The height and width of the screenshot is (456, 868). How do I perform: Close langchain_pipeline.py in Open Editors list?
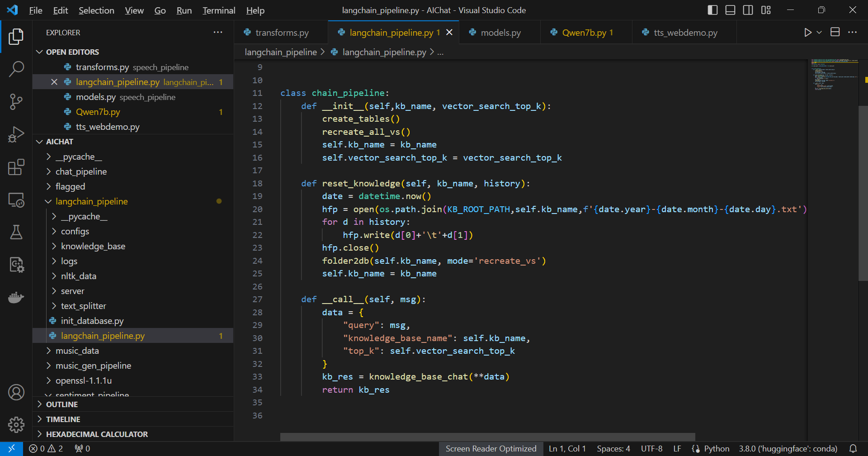pos(54,82)
